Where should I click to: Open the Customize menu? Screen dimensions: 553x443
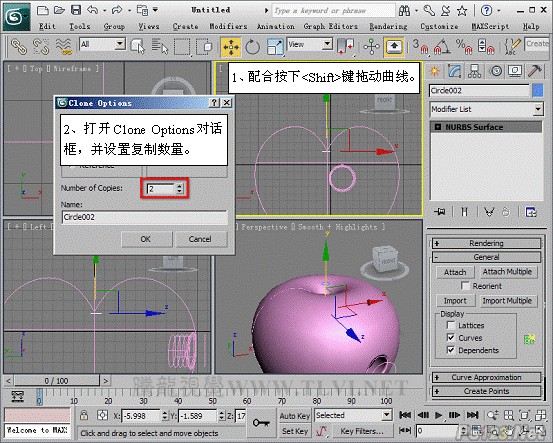click(x=439, y=26)
